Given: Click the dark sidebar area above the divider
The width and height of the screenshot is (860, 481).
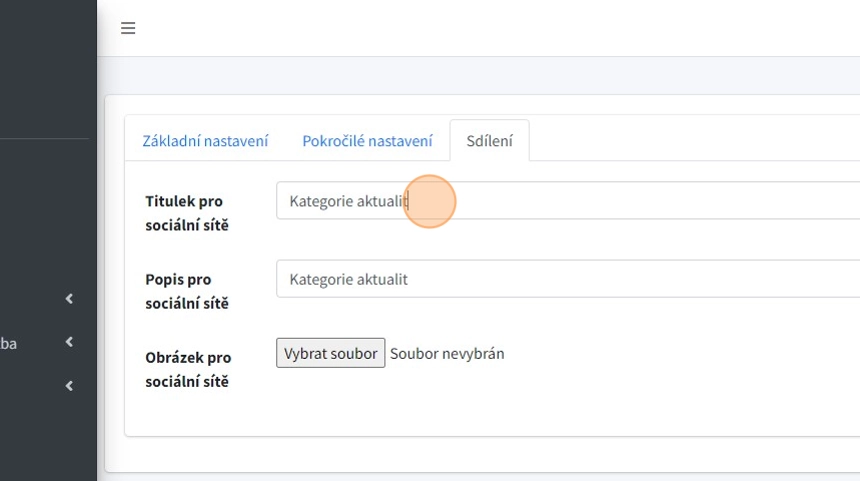Looking at the screenshot, I should (x=48, y=70).
